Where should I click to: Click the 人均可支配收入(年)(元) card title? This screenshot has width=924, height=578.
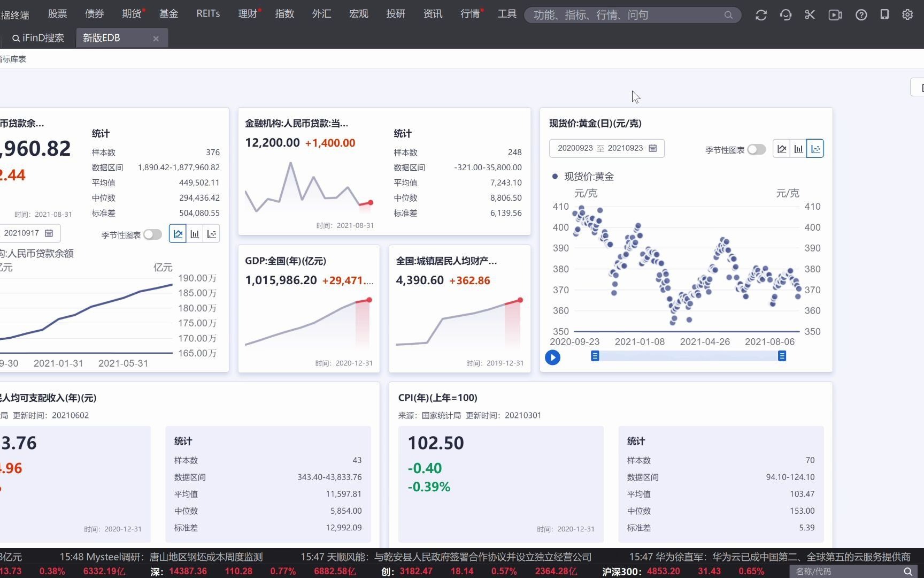pyautogui.click(x=48, y=398)
